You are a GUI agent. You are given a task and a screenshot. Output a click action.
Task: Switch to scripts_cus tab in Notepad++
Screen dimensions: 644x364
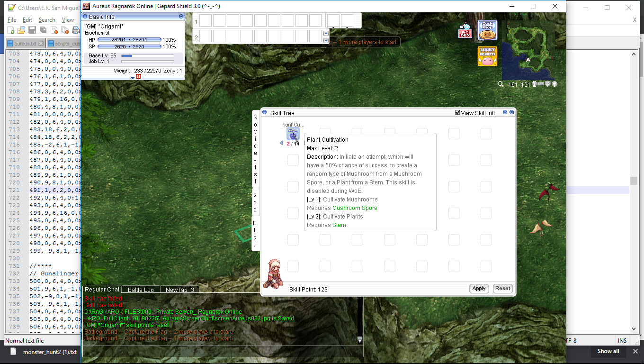63,44
